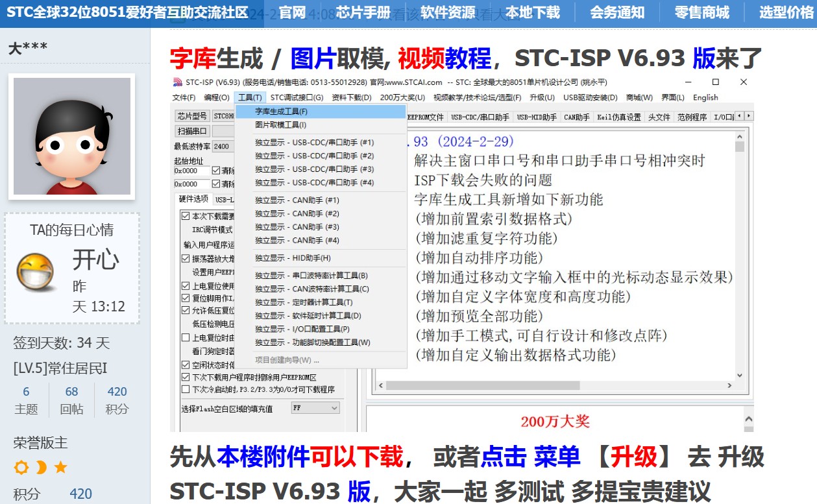817x504 pixels.
Task: Choose I/O口配置工具(P) entry
Action: coord(321,329)
